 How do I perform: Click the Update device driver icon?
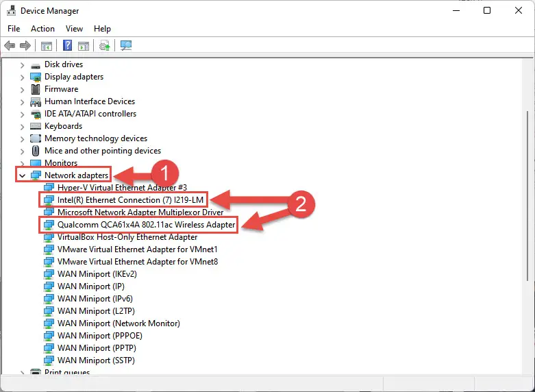105,45
